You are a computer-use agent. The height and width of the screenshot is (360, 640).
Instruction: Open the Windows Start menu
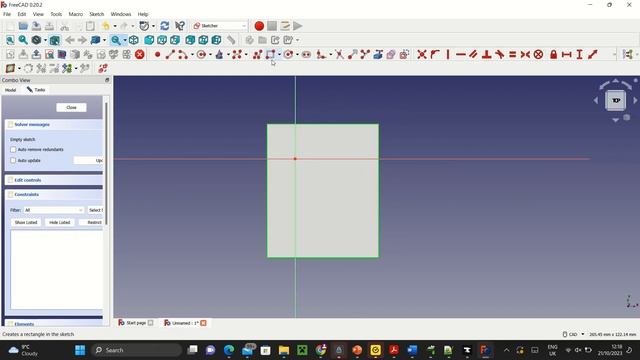coord(80,350)
